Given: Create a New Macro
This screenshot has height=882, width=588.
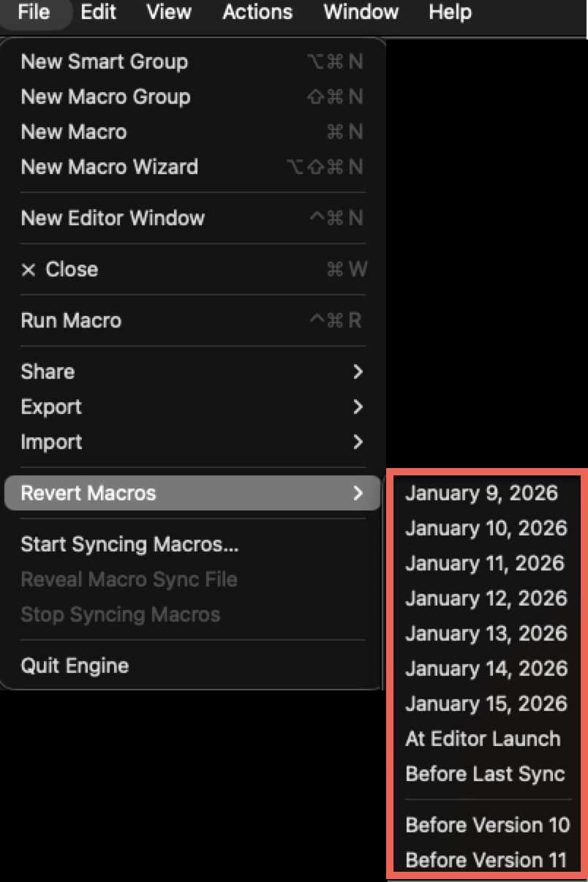Looking at the screenshot, I should [x=74, y=132].
